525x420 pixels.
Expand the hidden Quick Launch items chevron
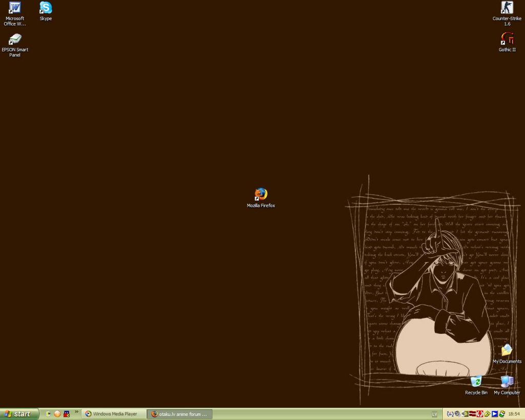(x=76, y=412)
